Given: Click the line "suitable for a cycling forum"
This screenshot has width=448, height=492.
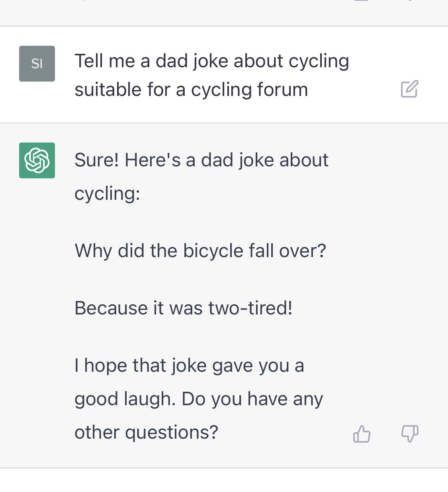Looking at the screenshot, I should click(191, 90).
